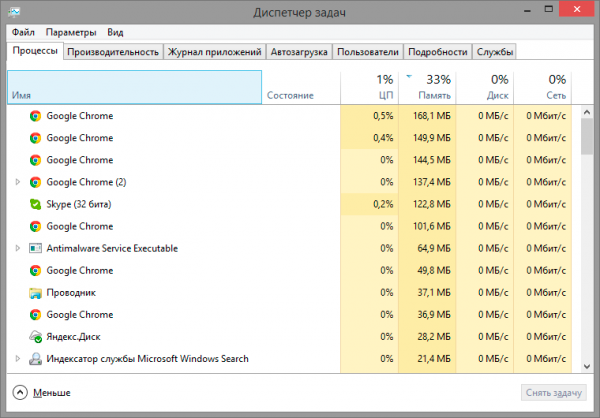Open the Параметры menu
The image size is (600, 418).
point(71,32)
